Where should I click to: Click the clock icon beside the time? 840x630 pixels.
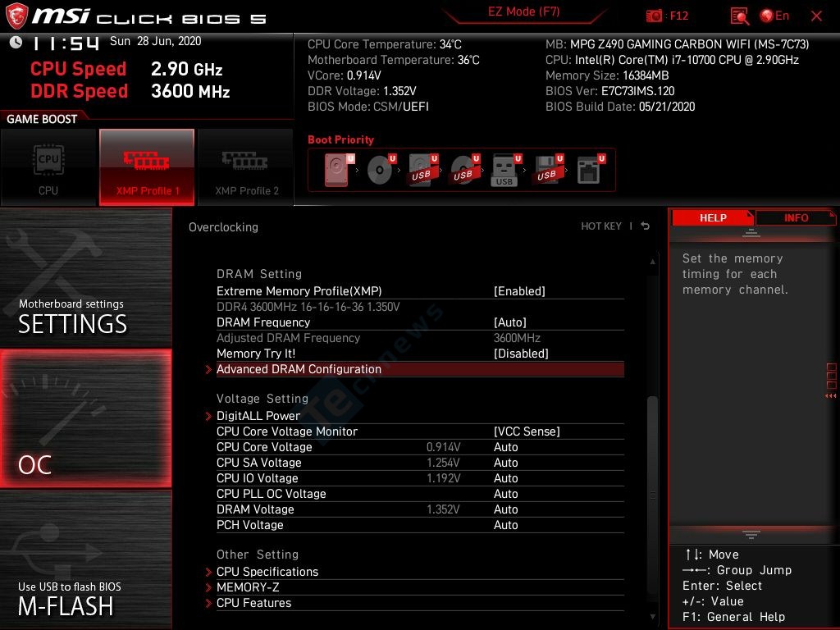pyautogui.click(x=16, y=42)
